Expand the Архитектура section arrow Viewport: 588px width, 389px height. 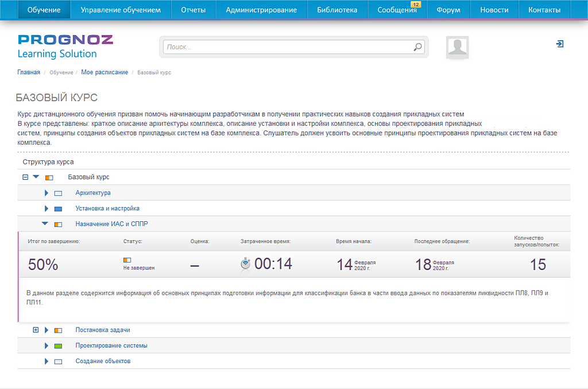click(47, 193)
